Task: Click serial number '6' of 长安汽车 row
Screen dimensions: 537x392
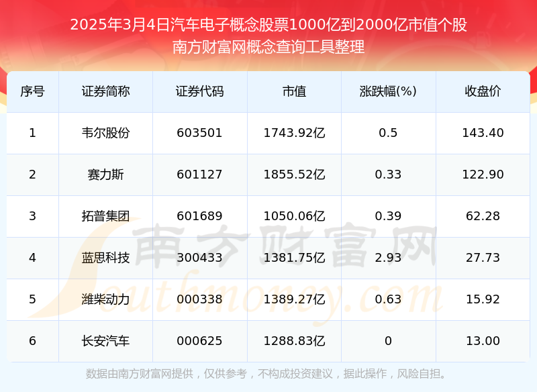Action: [x=32, y=341]
